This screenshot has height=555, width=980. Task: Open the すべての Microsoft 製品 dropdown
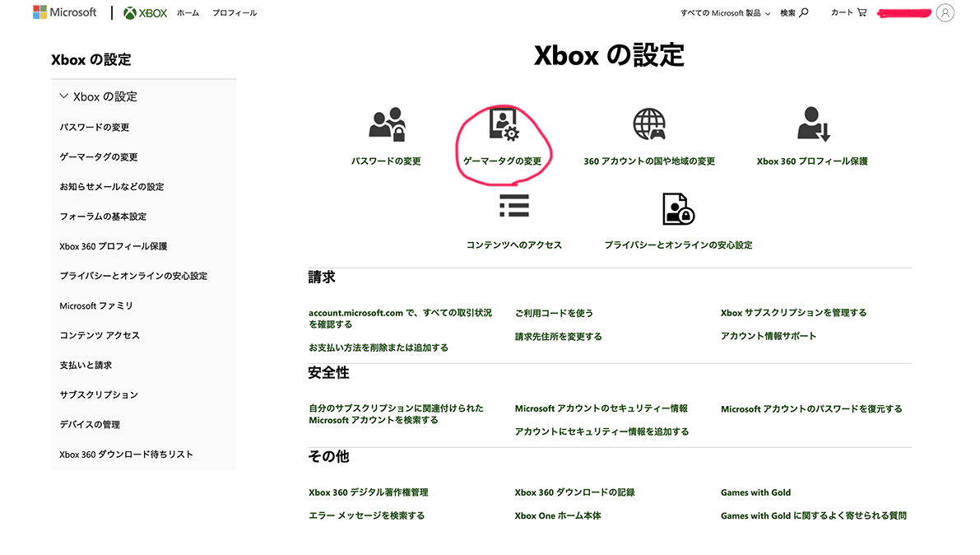[x=724, y=12]
